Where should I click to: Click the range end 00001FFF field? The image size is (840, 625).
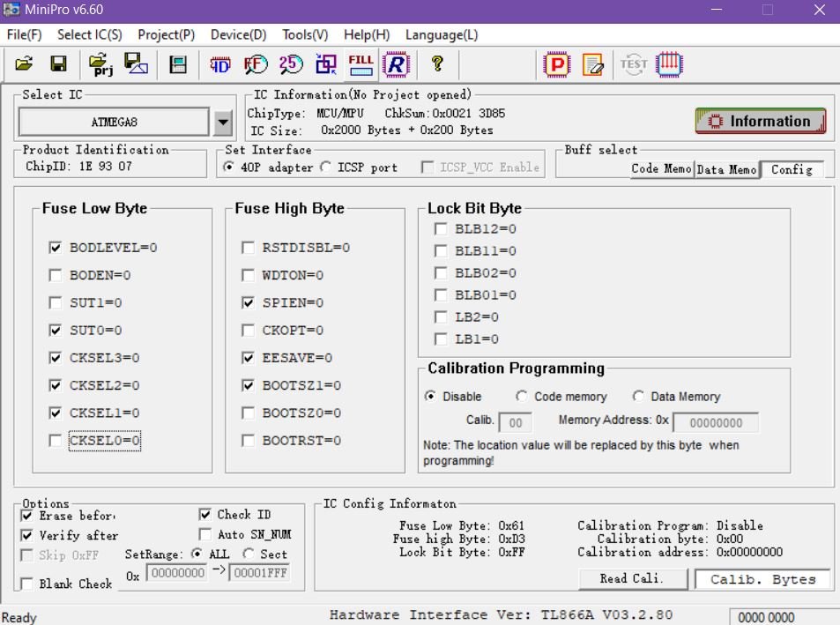[x=260, y=573]
